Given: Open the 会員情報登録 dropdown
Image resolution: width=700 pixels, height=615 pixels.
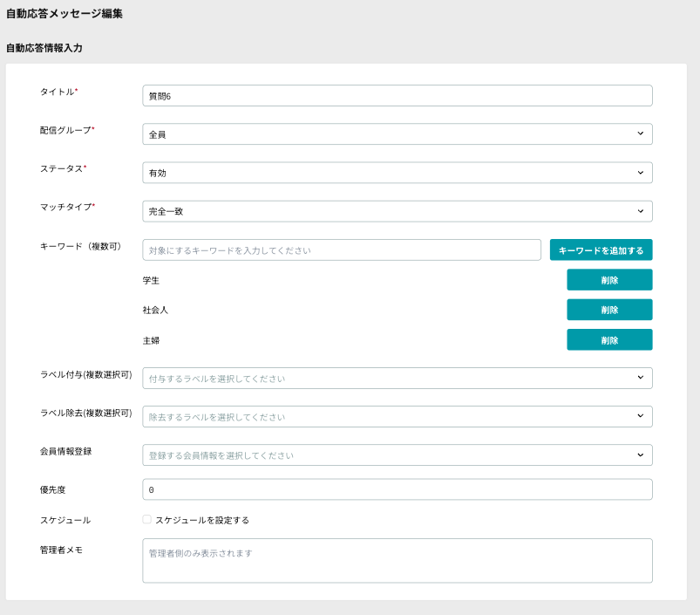Looking at the screenshot, I should click(x=397, y=454).
